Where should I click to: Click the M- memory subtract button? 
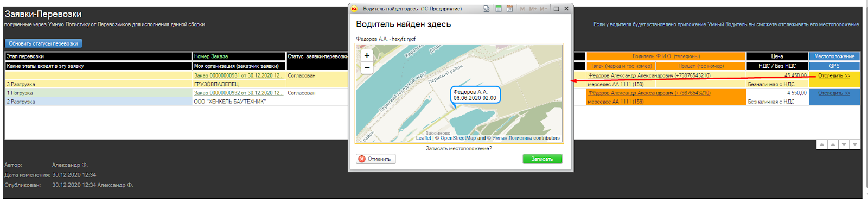[x=543, y=9]
